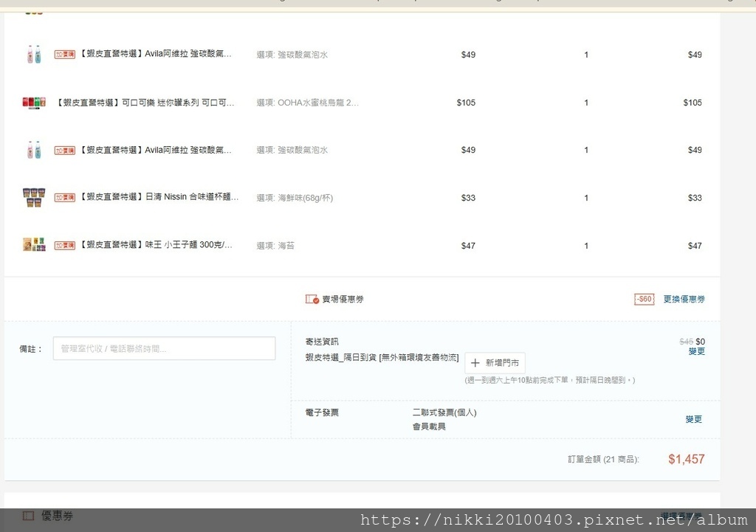The image size is (756, 532).
Task: Click 變更 in the 電子發票 row
Action: (x=693, y=419)
